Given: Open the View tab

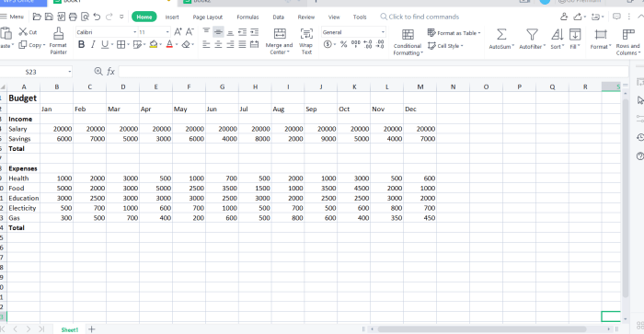Looking at the screenshot, I should pos(334,17).
